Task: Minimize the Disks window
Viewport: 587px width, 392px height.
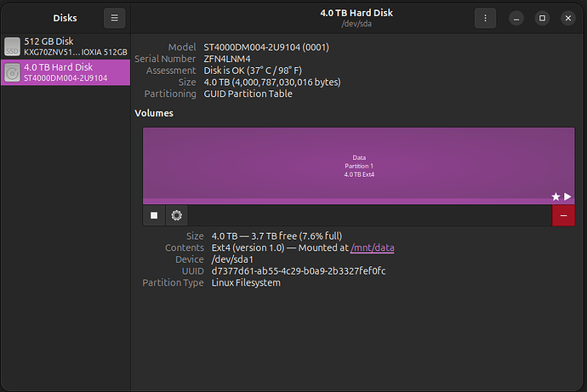Action: [516, 18]
